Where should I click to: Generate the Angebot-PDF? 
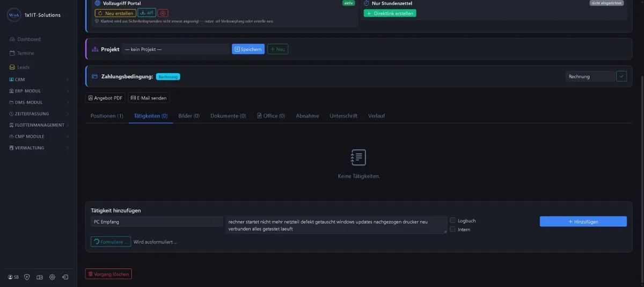pyautogui.click(x=105, y=98)
